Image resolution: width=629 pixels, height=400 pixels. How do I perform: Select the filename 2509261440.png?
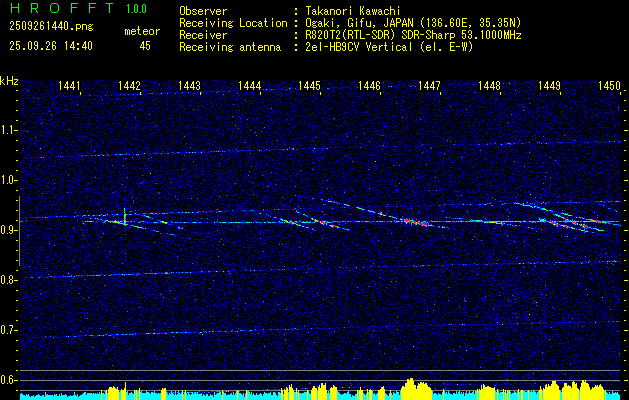point(51,26)
